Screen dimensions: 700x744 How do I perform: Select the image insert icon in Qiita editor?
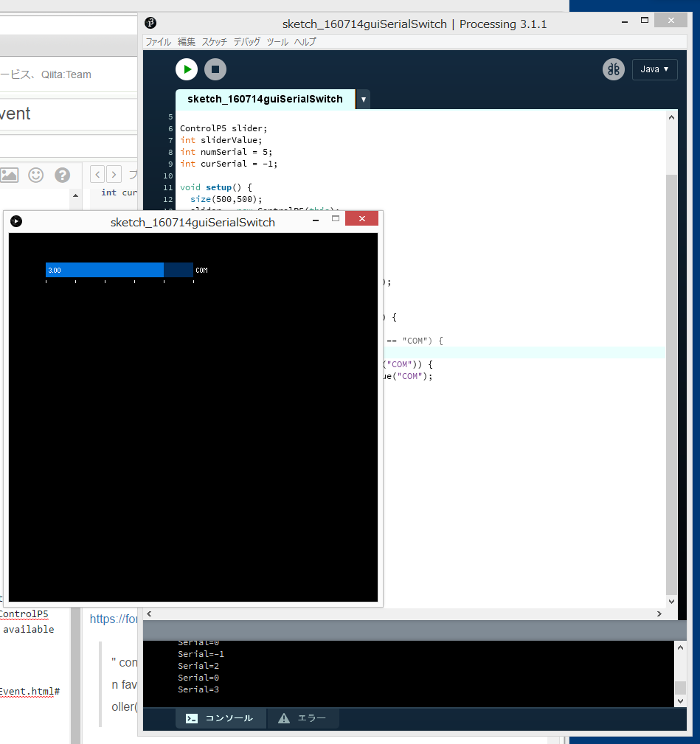[9, 175]
